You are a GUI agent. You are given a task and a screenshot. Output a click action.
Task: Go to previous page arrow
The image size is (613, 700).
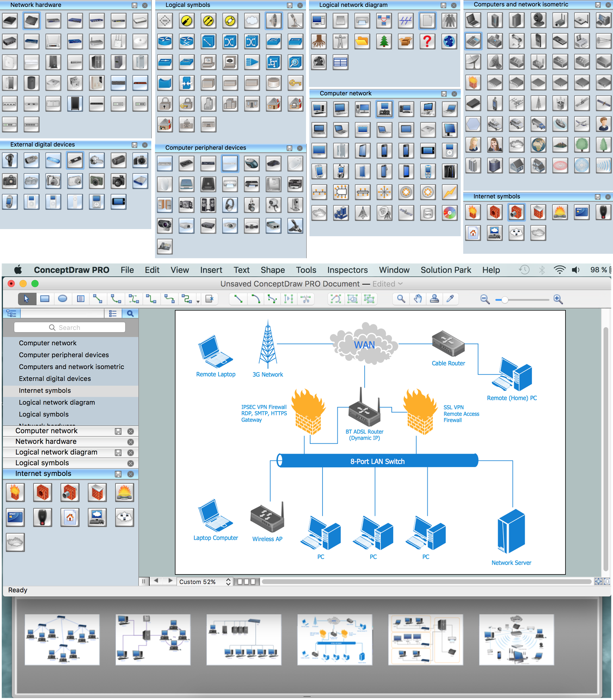coord(156,581)
